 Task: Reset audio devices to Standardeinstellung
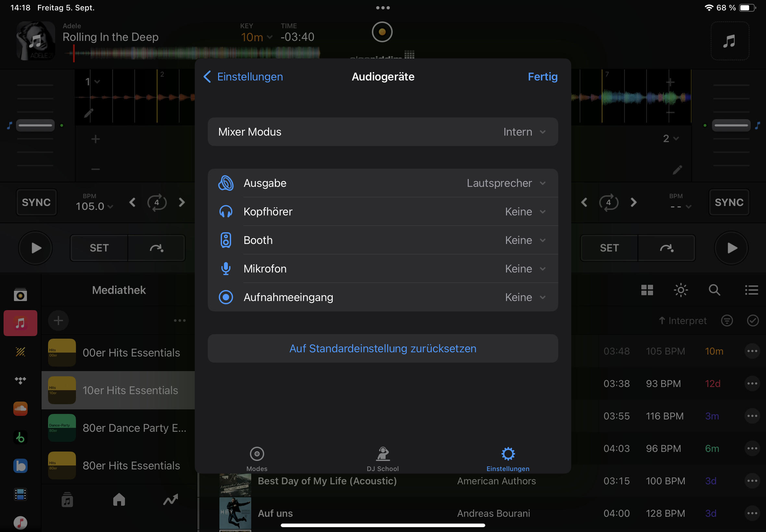tap(382, 348)
